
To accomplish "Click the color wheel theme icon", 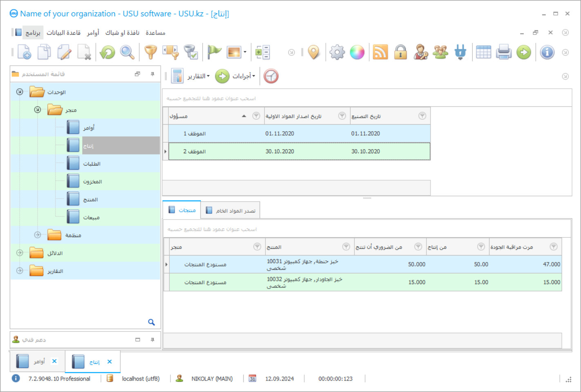I will click(357, 52).
